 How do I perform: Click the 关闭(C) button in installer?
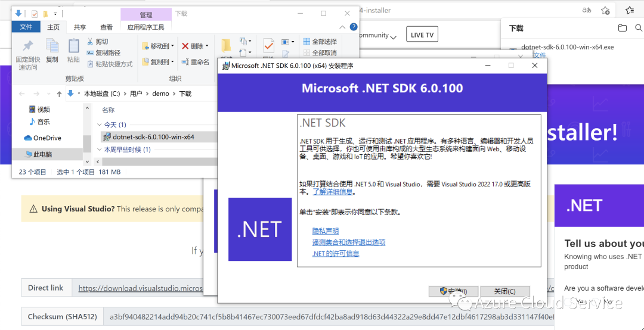pos(505,291)
